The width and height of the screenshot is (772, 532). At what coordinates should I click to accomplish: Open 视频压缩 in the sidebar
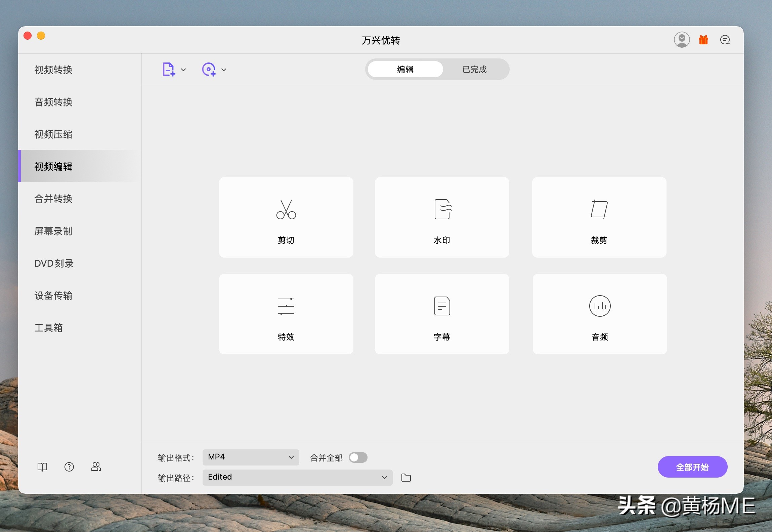point(80,134)
